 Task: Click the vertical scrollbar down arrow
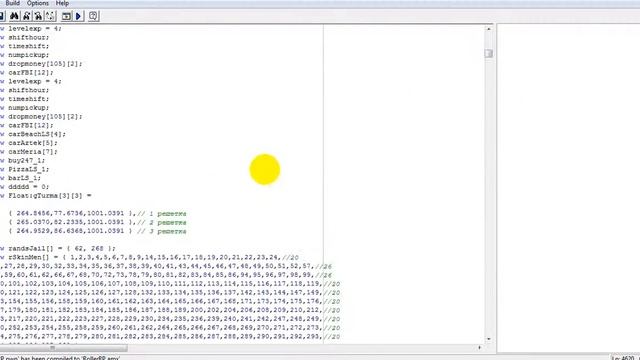coord(489,339)
